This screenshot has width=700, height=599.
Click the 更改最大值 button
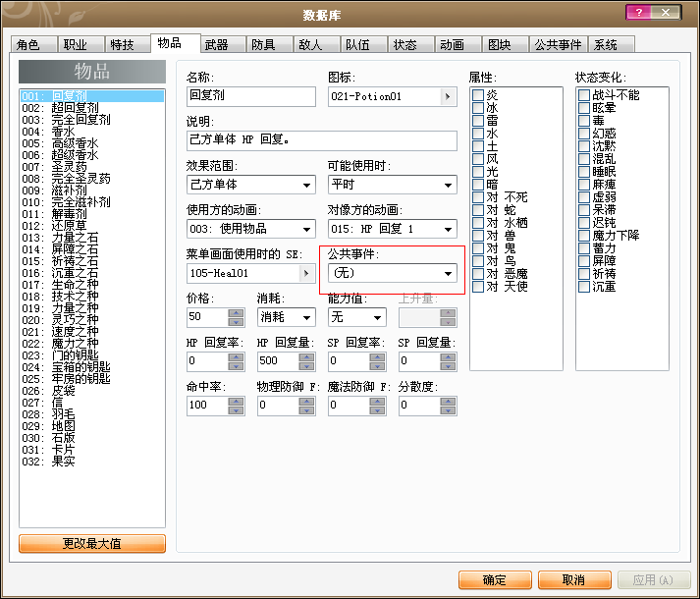click(92, 544)
